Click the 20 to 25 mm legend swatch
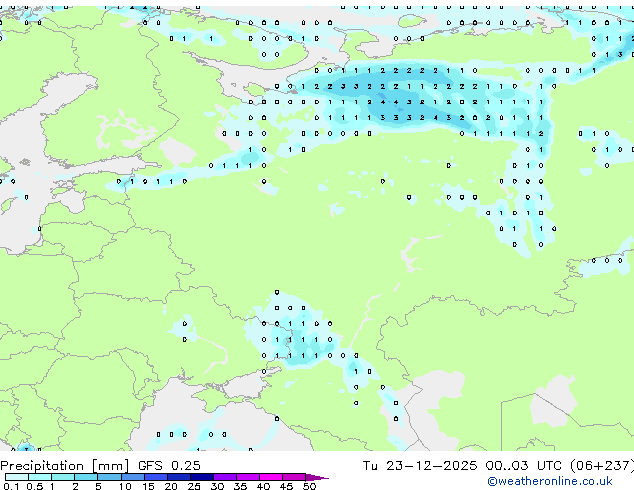 tap(179, 477)
